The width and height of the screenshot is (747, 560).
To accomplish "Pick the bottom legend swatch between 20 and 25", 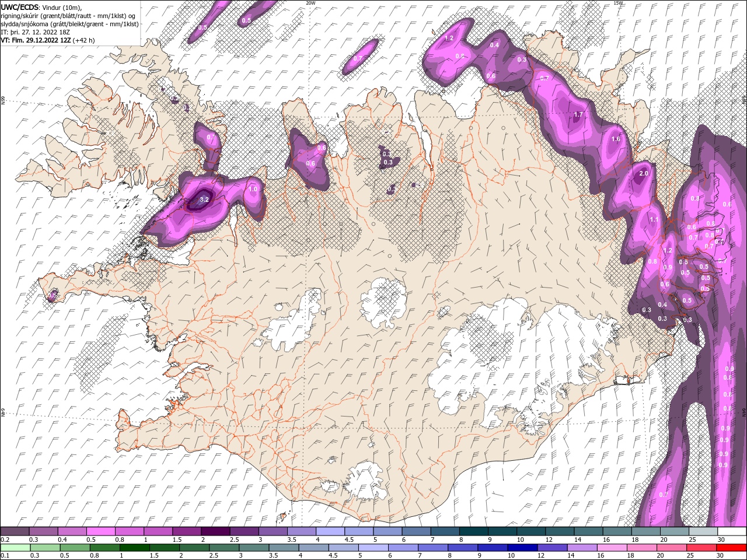I will (671, 548).
